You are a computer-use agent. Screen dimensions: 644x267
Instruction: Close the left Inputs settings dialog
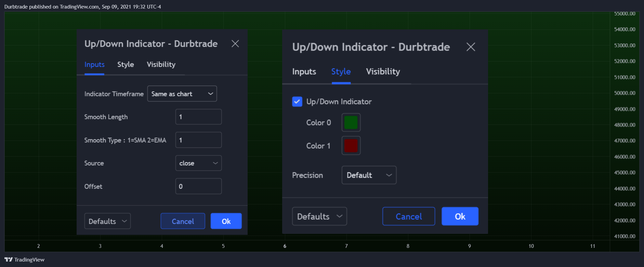coord(235,44)
